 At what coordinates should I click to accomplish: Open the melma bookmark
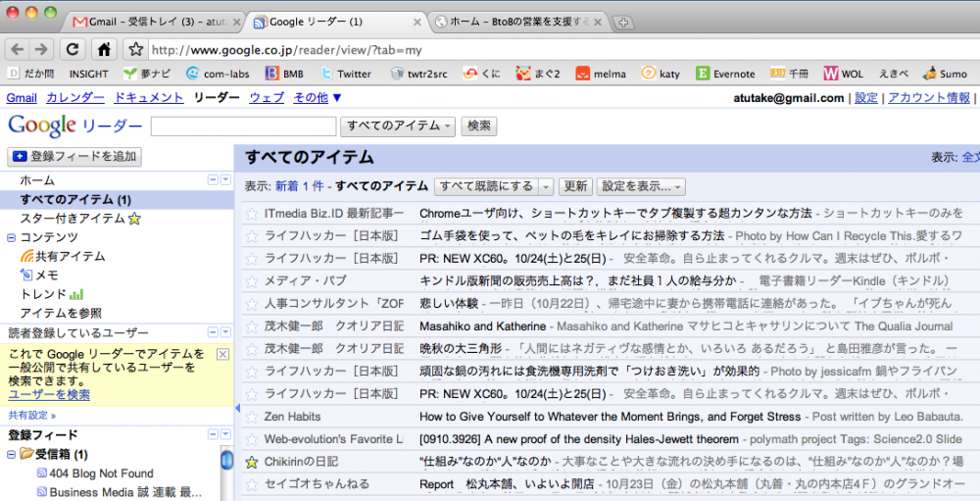point(601,74)
